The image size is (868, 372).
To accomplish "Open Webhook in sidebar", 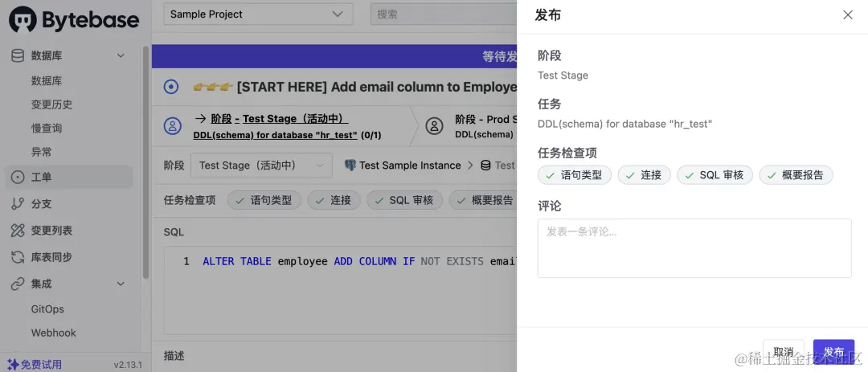I will coord(54,333).
